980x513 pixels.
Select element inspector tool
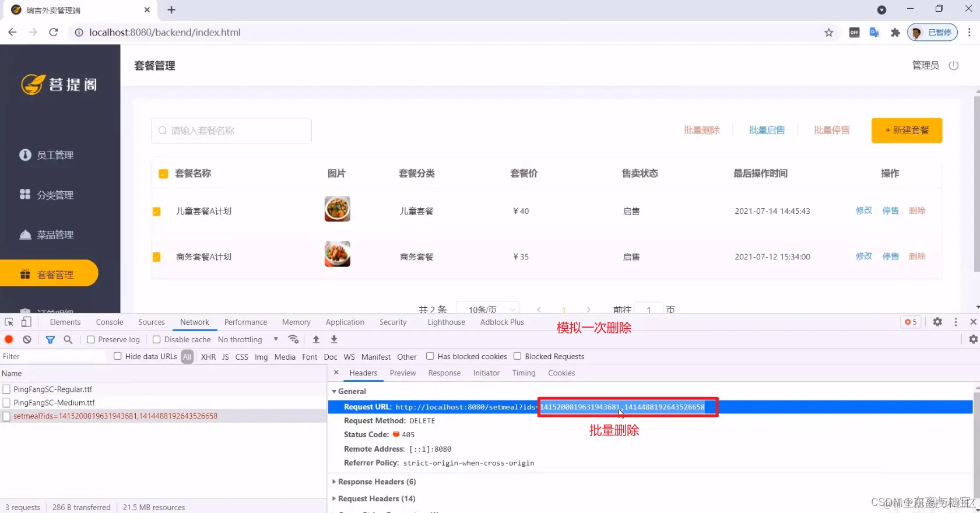click(9, 322)
